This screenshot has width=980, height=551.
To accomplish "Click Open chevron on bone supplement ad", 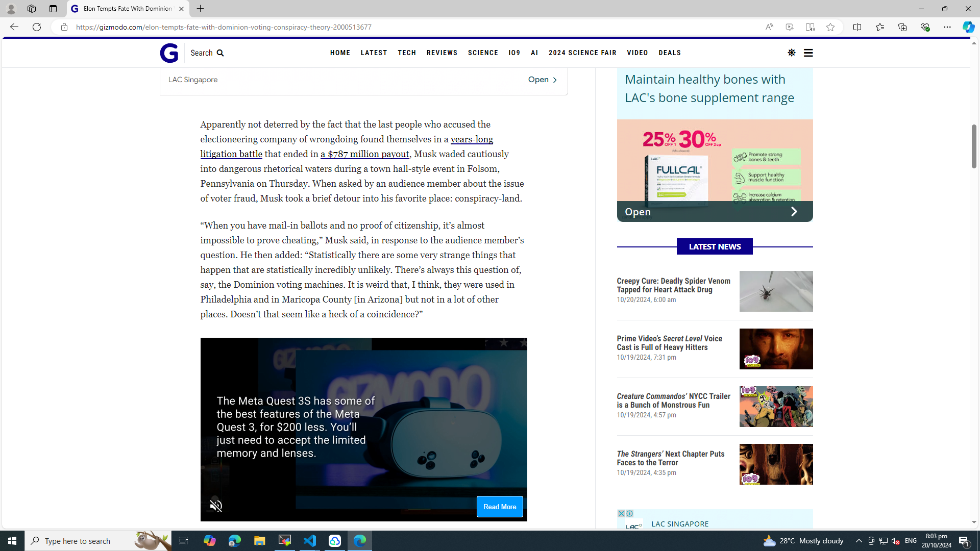I will click(794, 211).
